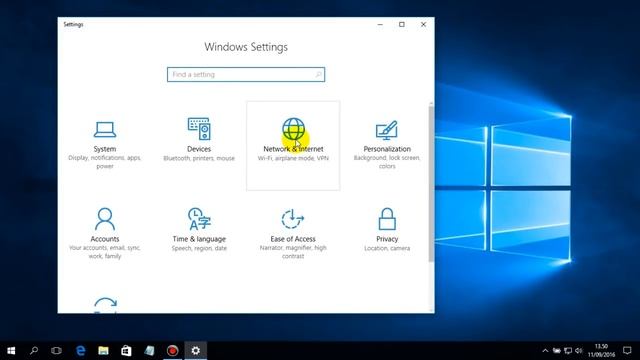Click the 'Windows Settings' heading

pyautogui.click(x=246, y=47)
